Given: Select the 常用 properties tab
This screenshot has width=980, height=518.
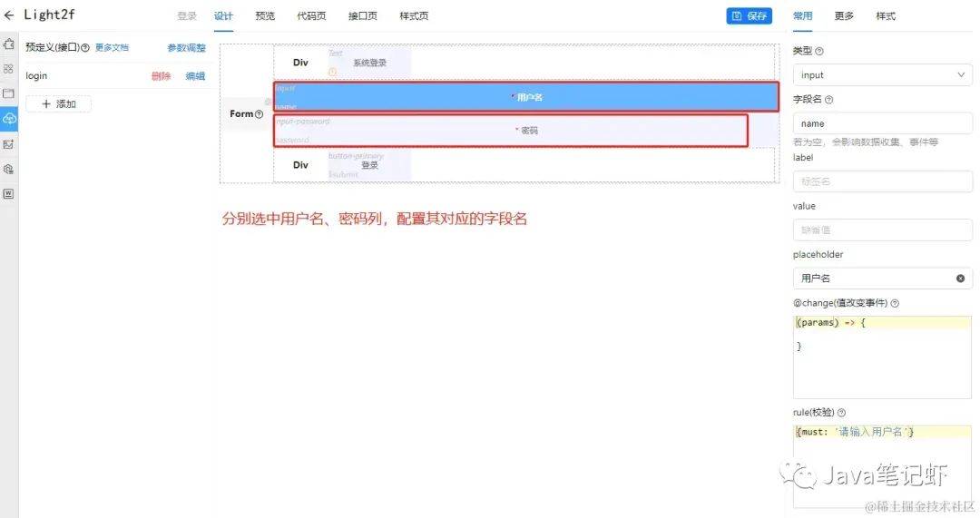Looking at the screenshot, I should [x=802, y=15].
